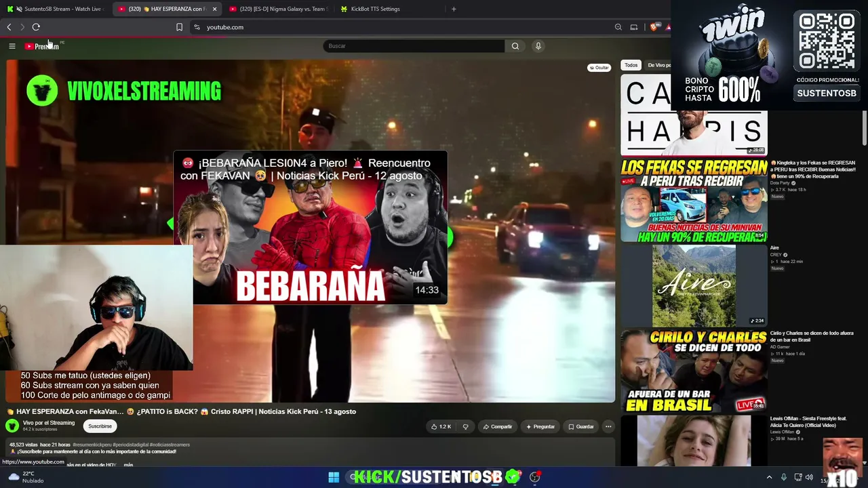The width and height of the screenshot is (868, 488).
Task: Go back to the previous page
Action: point(9,27)
